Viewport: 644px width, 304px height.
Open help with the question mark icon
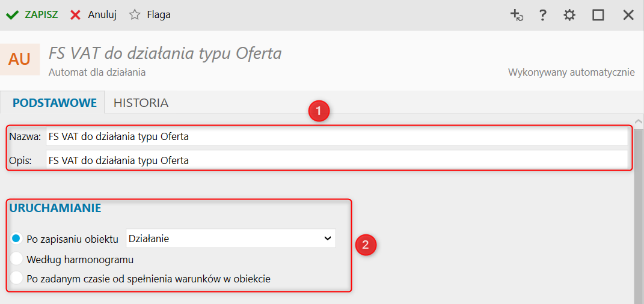click(x=542, y=15)
